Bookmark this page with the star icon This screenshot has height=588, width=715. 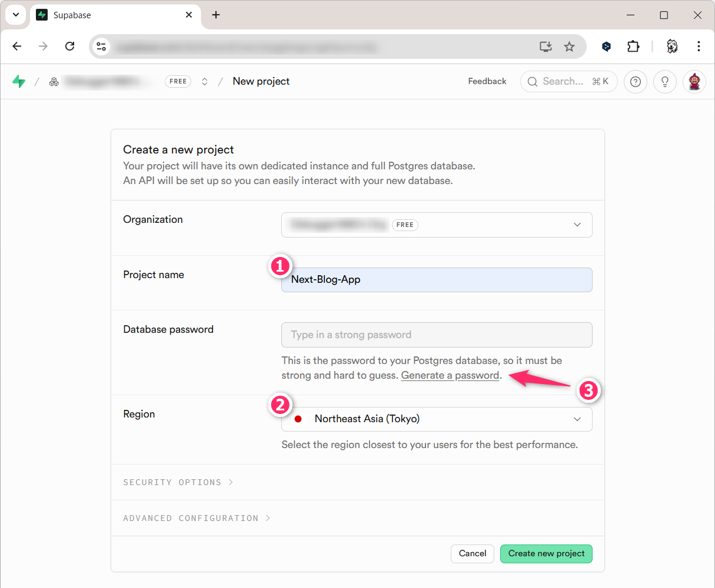click(569, 46)
